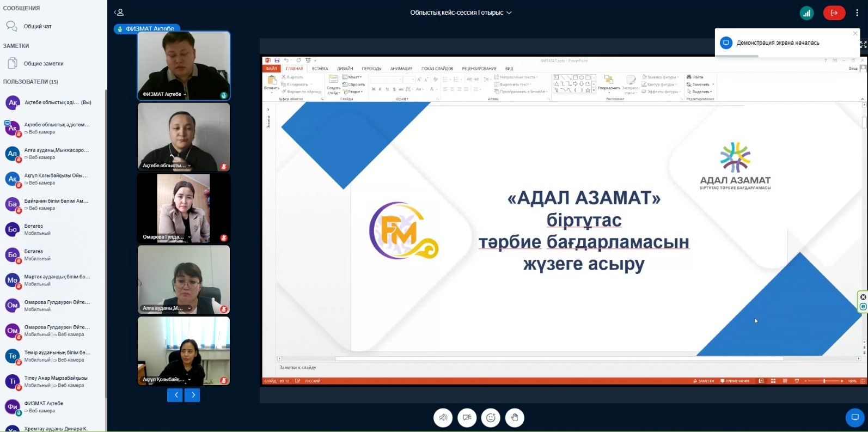Go to the next page of webcams
868x432 pixels.
[x=192, y=395]
